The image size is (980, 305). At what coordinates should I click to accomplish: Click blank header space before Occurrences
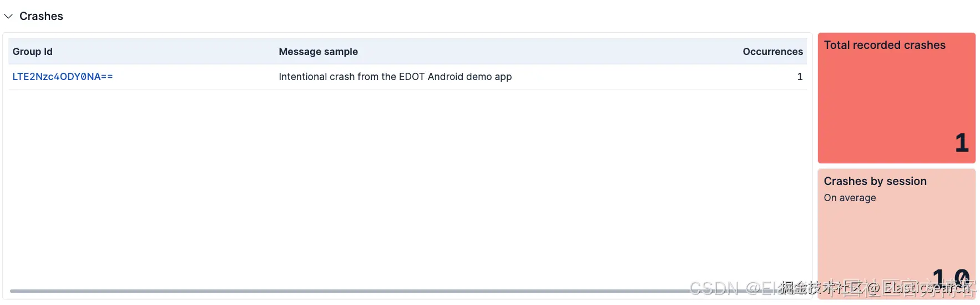pyautogui.click(x=549, y=52)
